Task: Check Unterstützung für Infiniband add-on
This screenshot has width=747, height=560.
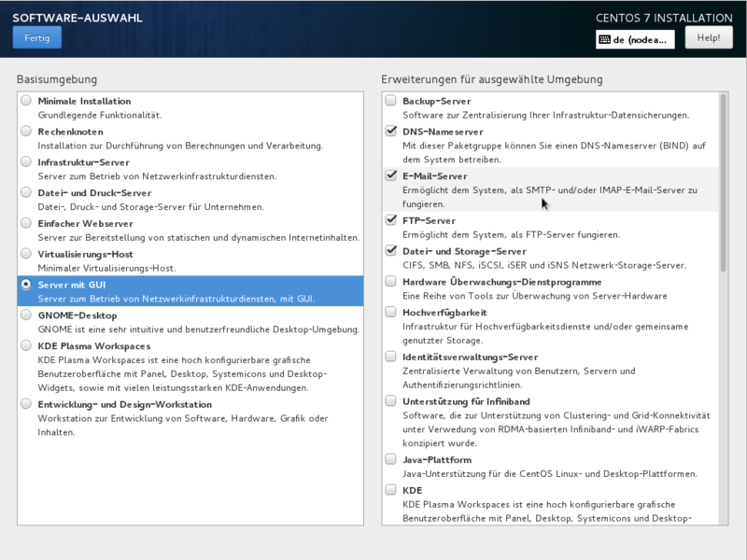Action: coord(390,401)
